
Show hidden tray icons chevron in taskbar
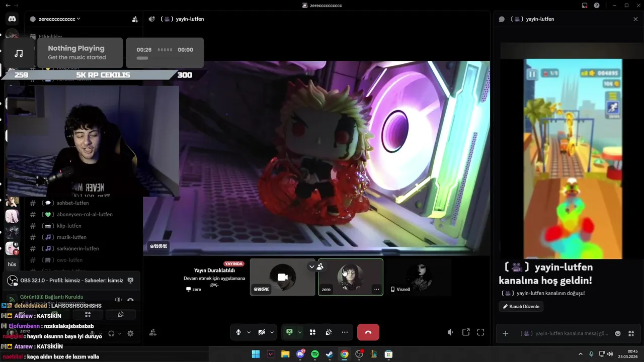580,354
